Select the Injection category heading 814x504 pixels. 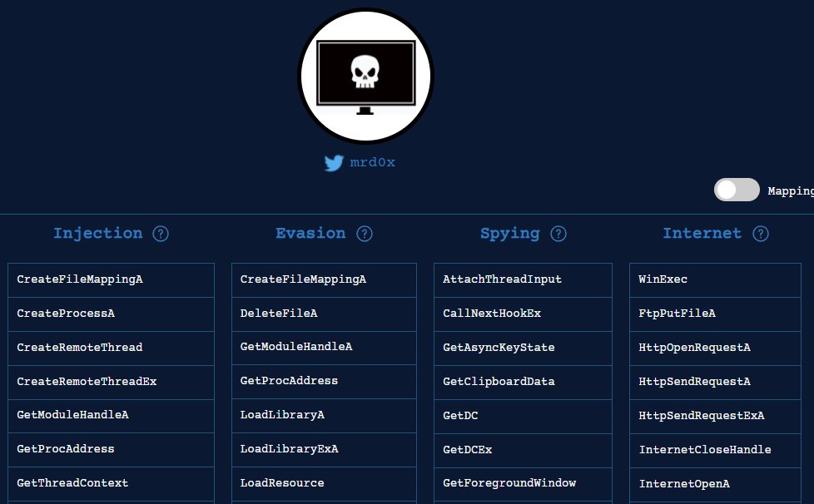(x=98, y=234)
